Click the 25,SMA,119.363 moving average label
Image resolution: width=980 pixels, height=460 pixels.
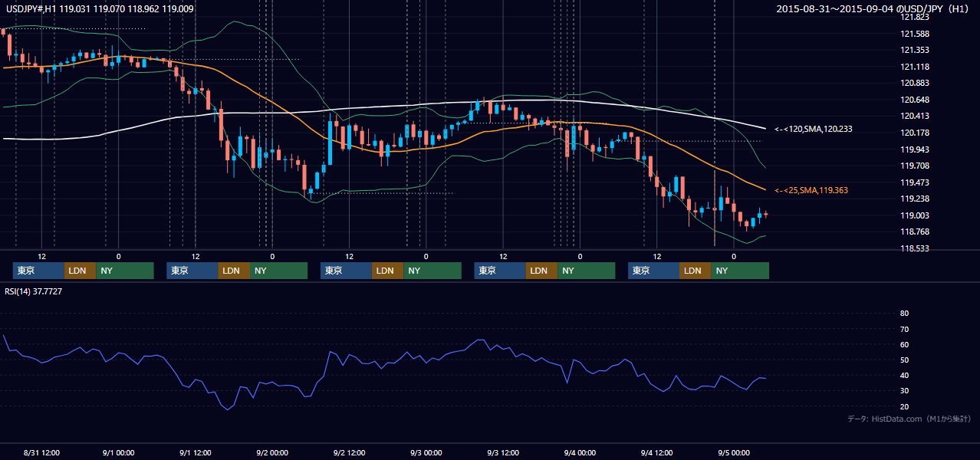(811, 189)
